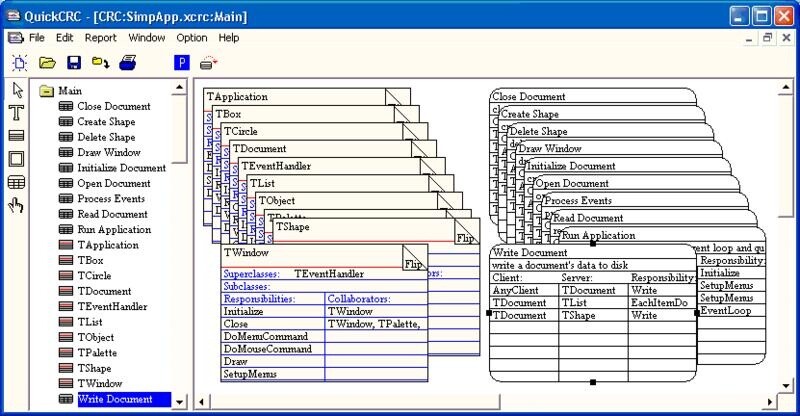The width and height of the screenshot is (800, 416).
Task: Click the card icon beside TWindow in tree
Action: pos(66,383)
